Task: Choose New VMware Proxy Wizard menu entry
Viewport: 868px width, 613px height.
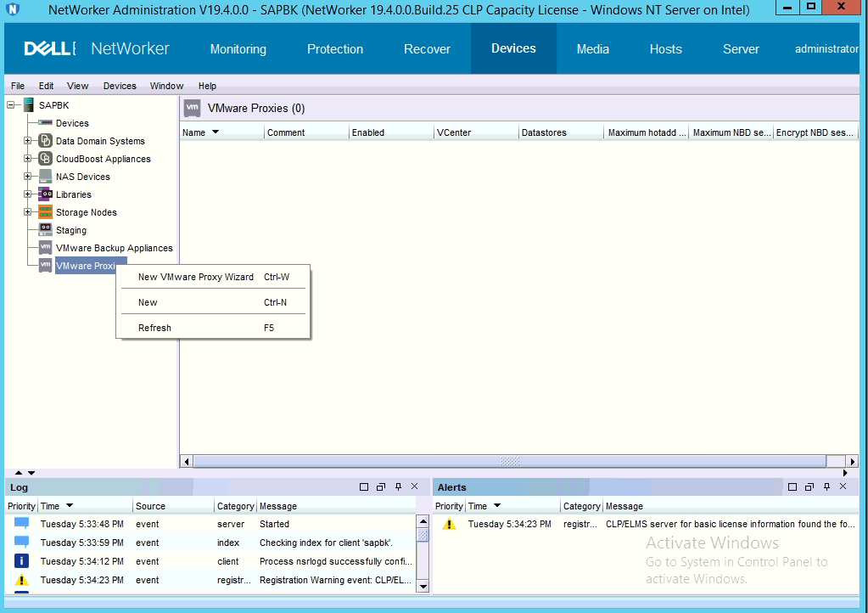Action: (195, 277)
